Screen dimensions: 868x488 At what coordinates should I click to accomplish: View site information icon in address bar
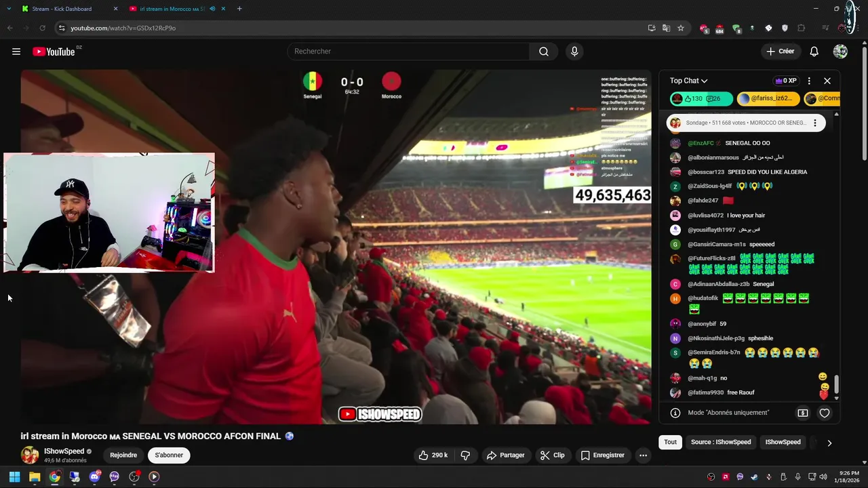pos(62,28)
